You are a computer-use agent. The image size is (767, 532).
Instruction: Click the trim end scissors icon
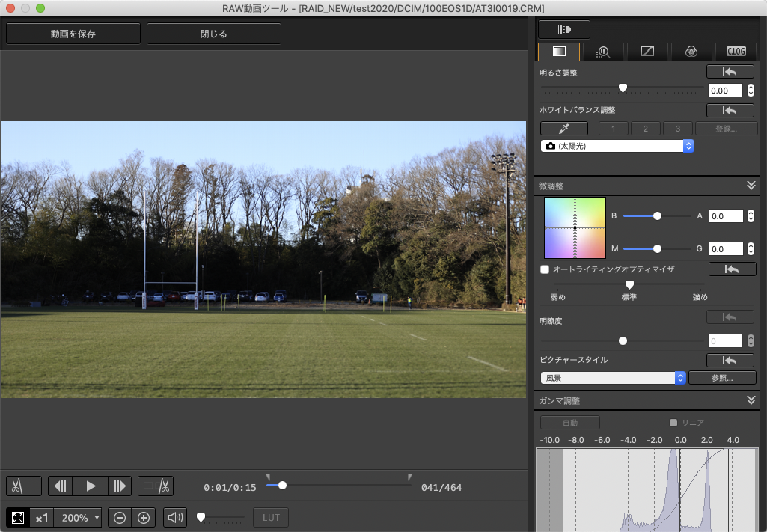pyautogui.click(x=156, y=486)
